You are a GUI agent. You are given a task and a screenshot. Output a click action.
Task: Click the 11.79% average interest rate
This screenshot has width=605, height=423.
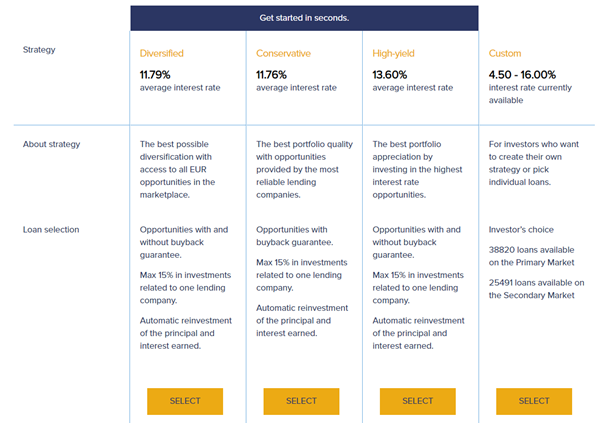[156, 74]
